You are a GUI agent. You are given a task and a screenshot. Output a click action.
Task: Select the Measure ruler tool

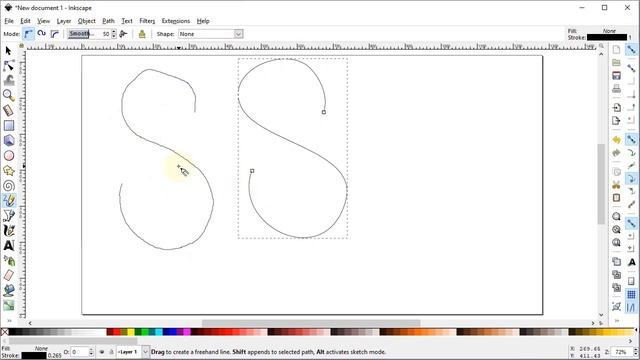tap(9, 110)
